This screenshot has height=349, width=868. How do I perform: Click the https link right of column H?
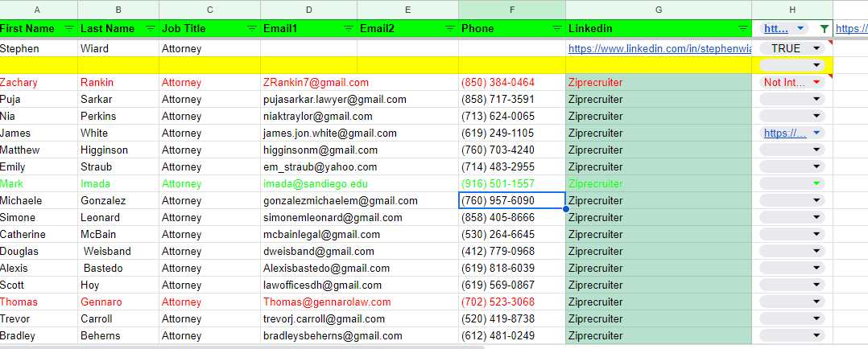point(851,28)
